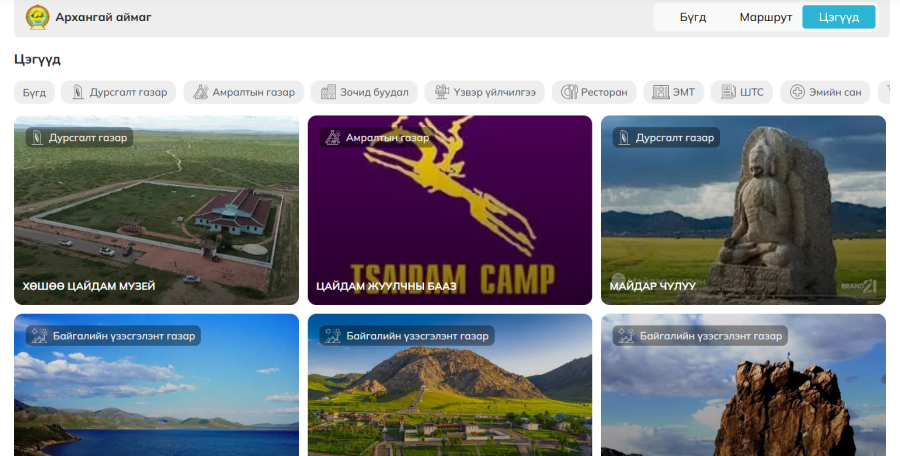Filter by ШТС category
This screenshot has height=456, width=900.
coord(742,92)
